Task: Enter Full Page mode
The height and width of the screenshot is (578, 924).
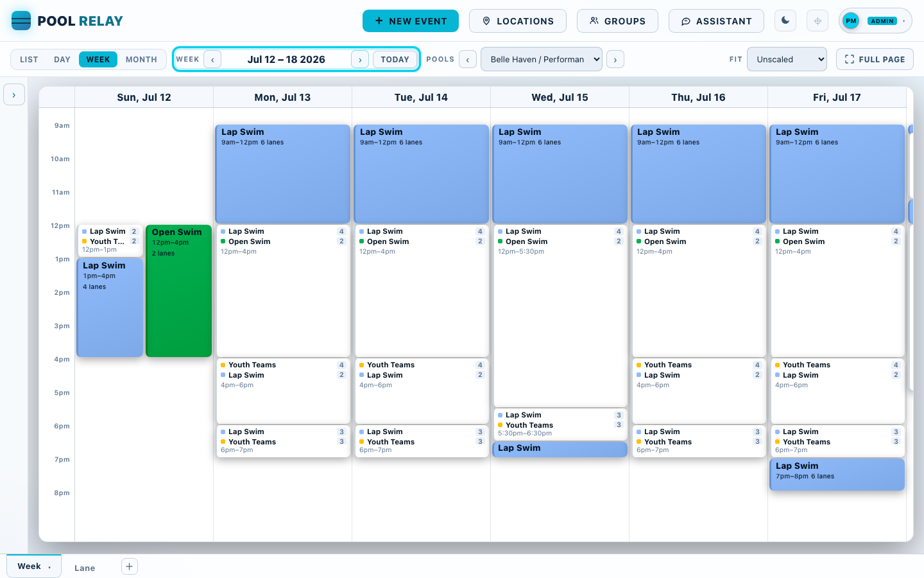Action: [x=875, y=59]
